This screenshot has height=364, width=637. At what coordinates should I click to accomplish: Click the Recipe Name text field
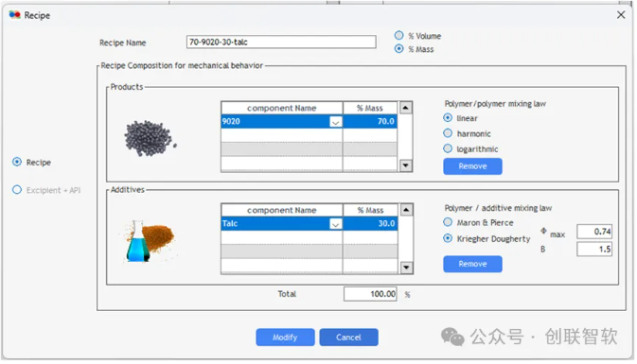281,42
